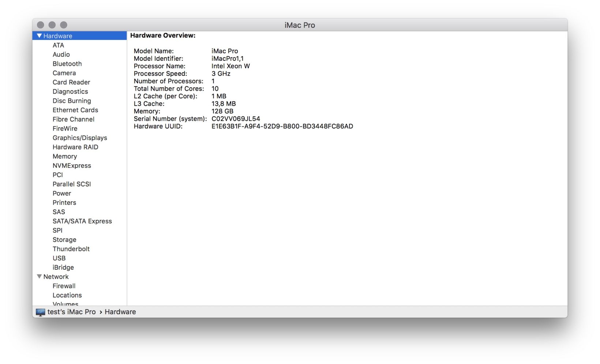Collapse the Network category triangle
Screen dimensions: 600x364
(39, 277)
